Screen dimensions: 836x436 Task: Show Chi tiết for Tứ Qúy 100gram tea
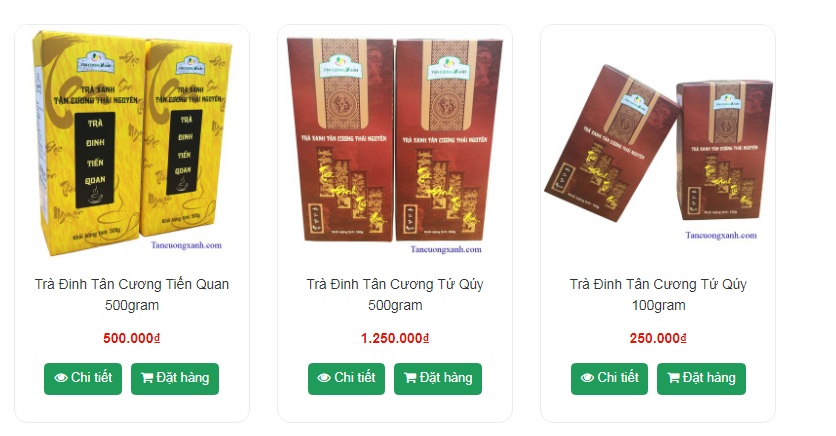coord(609,379)
